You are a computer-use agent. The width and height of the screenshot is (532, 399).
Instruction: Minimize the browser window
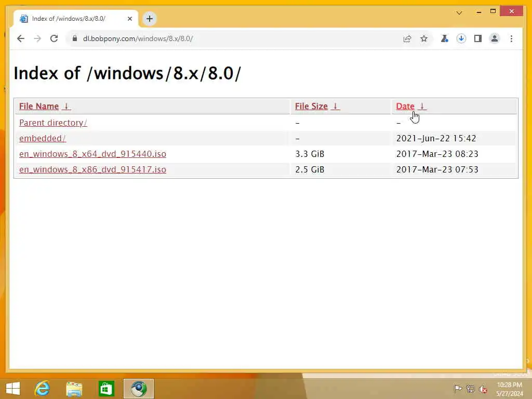(x=478, y=12)
